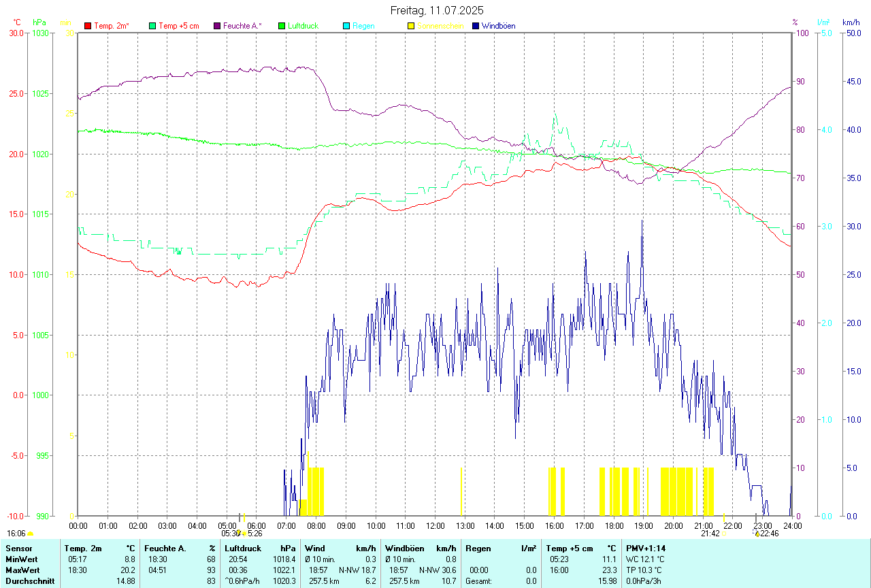Image resolution: width=871 pixels, height=588 pixels.
Task: Click the purple Feuchte A. legend square
Action: [x=217, y=26]
